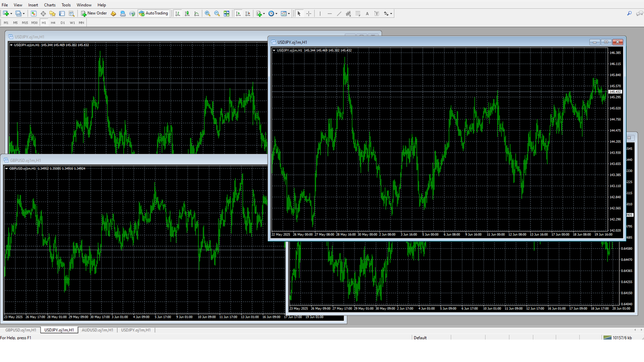Open the Charts menu
Viewport: 644px width, 362px height.
pos(49,5)
